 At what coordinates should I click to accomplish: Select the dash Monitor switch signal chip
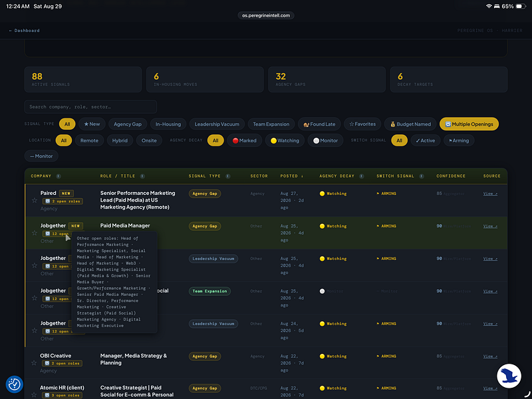41,156
